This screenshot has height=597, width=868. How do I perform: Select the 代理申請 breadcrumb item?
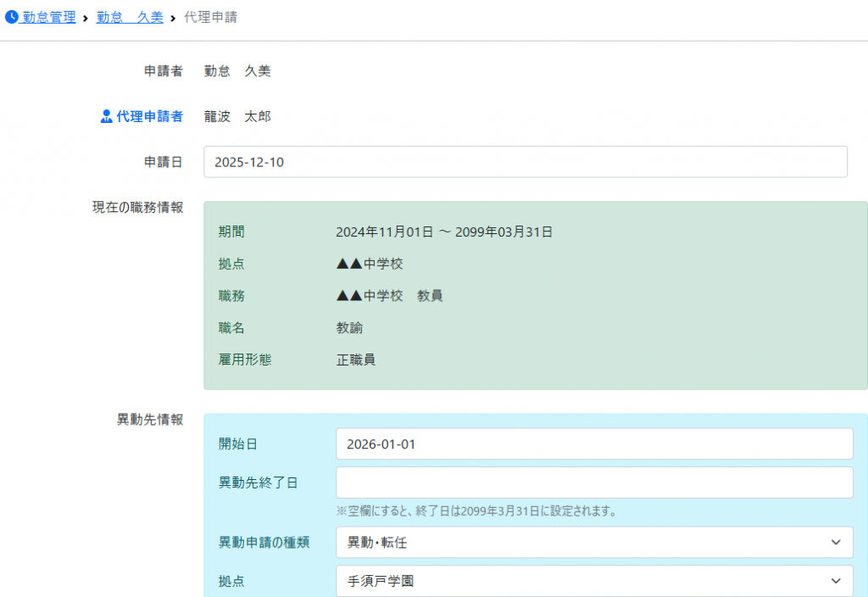210,17
